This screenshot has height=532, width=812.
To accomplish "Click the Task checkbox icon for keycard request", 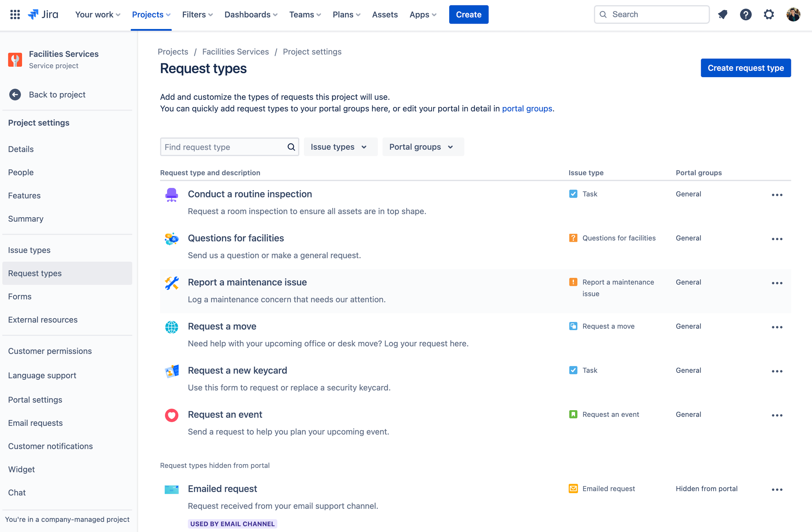I will click(x=574, y=370).
